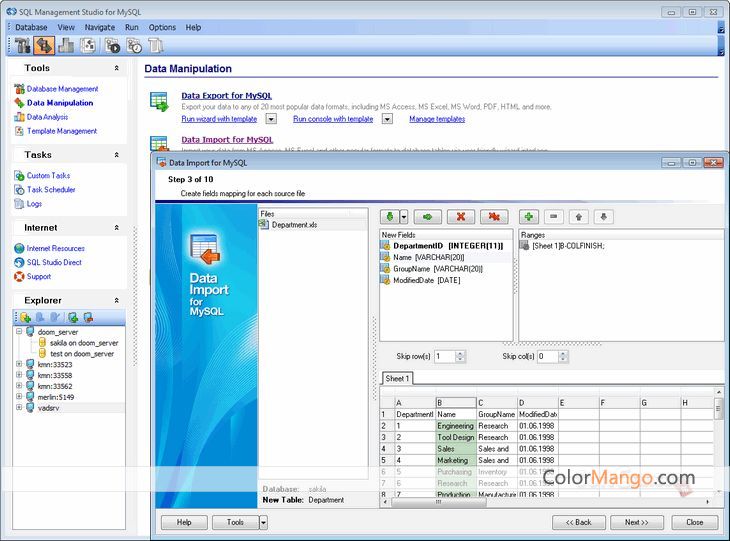730x541 pixels.
Task: Click the << Back button
Action: [579, 522]
